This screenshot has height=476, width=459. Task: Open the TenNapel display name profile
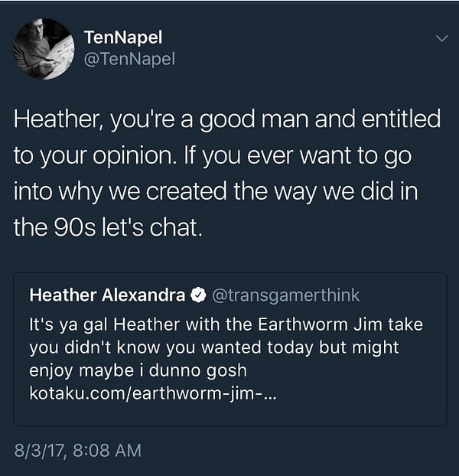(123, 37)
